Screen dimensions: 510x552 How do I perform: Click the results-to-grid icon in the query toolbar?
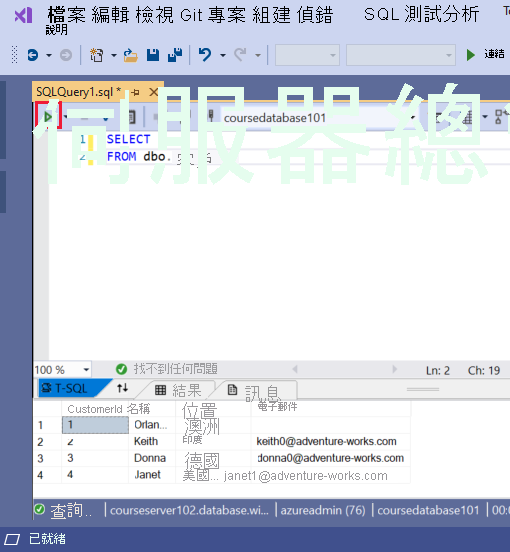[467, 117]
